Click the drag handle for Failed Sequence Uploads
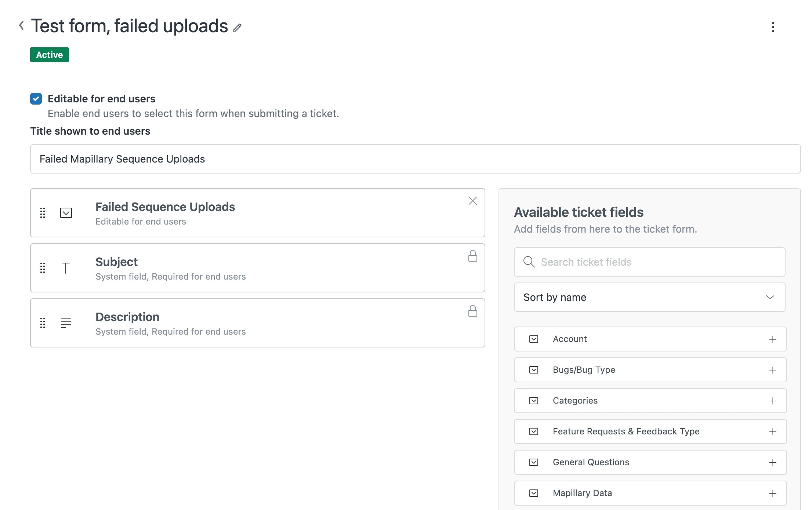The height and width of the screenshot is (510, 812). (43, 213)
